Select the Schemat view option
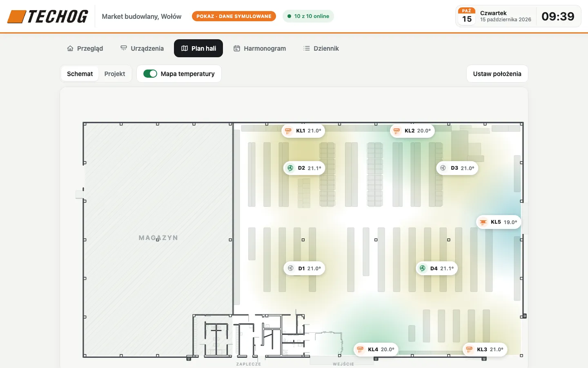 (80, 74)
